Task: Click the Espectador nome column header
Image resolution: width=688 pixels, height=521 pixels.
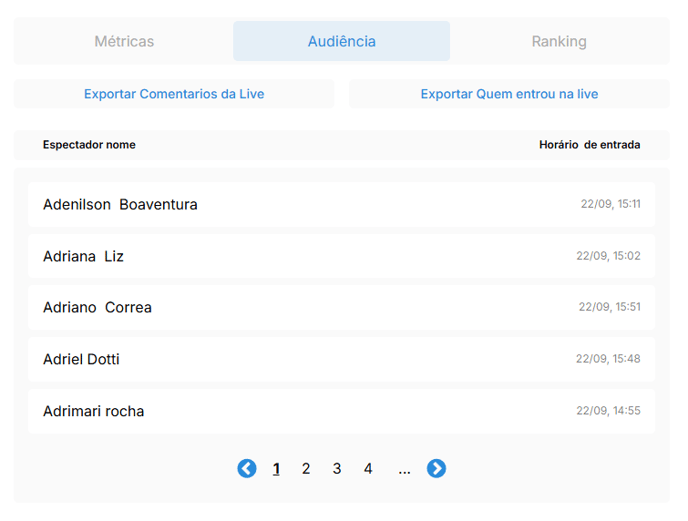Action: (x=89, y=145)
